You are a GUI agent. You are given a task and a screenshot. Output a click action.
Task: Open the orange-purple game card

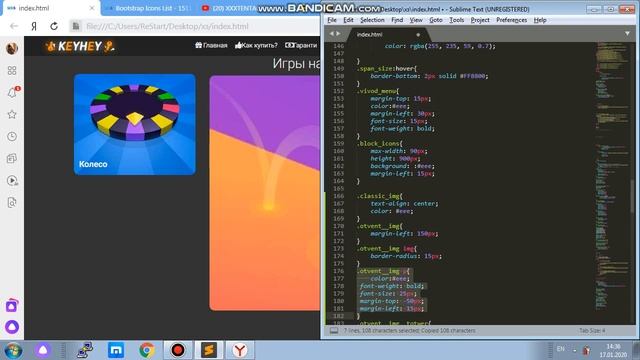point(265,193)
